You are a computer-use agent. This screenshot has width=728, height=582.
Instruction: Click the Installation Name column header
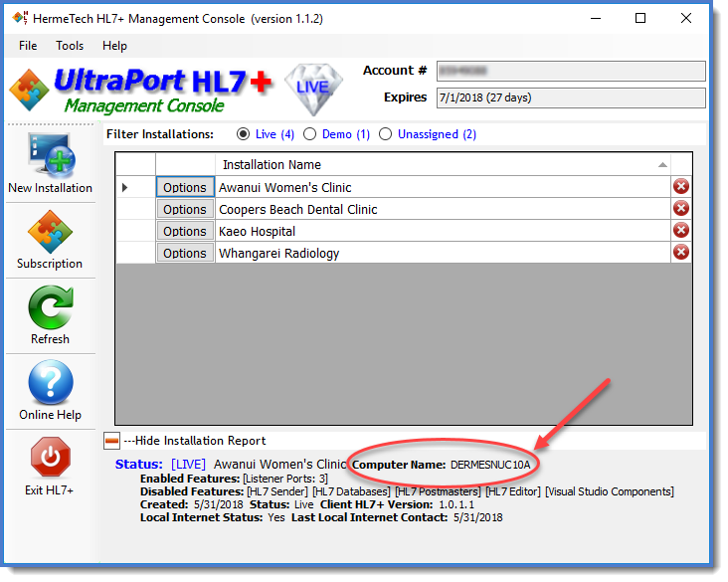point(443,164)
